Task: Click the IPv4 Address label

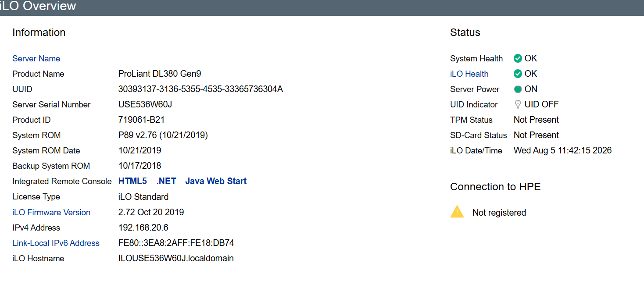Action: (x=36, y=228)
